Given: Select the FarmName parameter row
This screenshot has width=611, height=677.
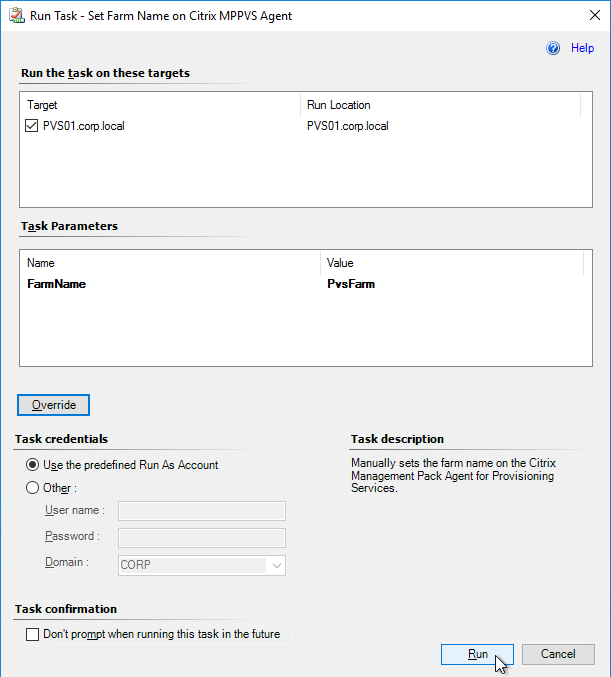Looking at the screenshot, I should [x=305, y=284].
